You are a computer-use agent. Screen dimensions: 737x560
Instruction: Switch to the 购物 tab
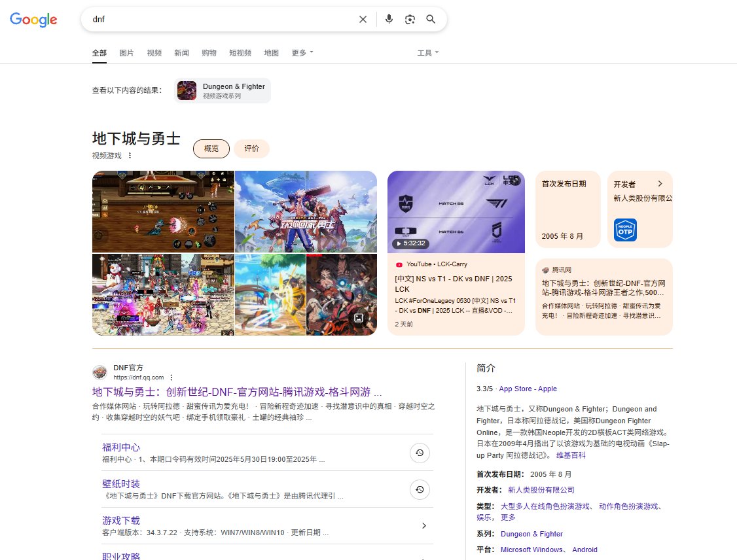pyautogui.click(x=209, y=52)
